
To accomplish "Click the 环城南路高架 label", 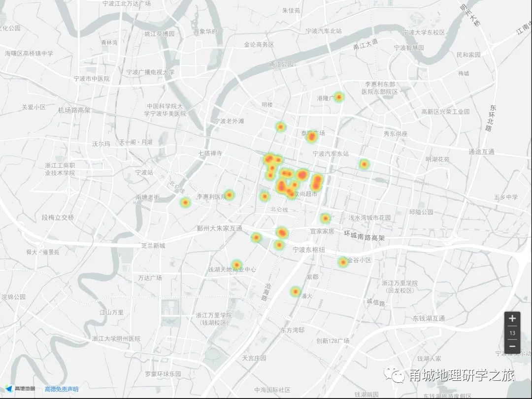I will point(365,236).
